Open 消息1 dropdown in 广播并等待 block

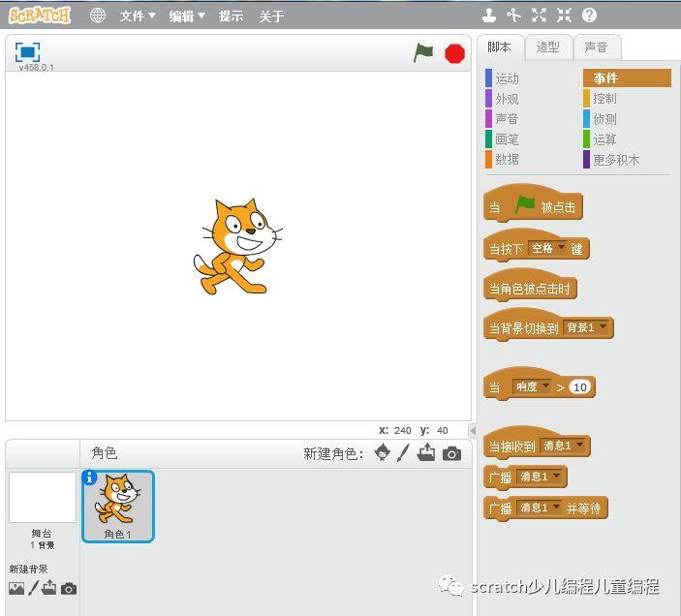pos(540,508)
